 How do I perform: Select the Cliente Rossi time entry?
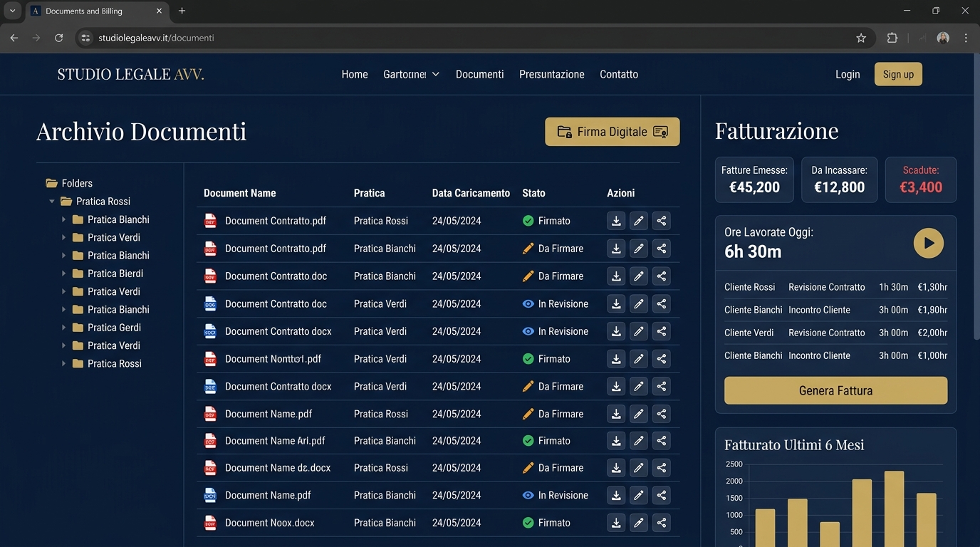coord(835,287)
